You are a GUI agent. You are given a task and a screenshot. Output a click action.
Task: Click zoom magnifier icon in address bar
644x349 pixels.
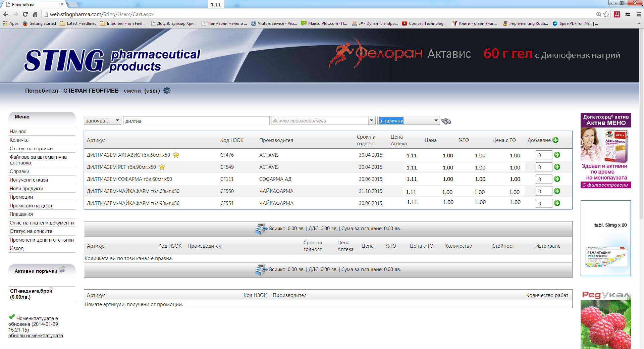tap(599, 14)
